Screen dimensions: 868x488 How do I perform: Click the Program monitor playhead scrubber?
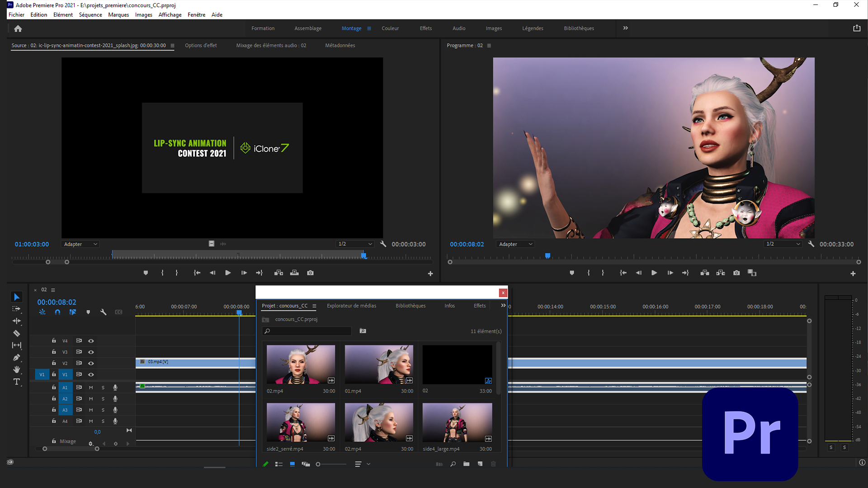[x=547, y=256]
